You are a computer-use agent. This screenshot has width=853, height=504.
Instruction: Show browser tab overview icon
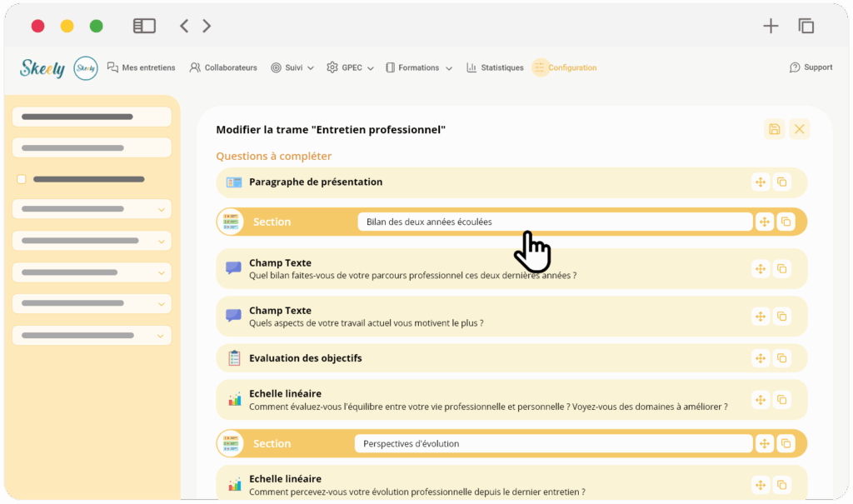[x=806, y=26]
